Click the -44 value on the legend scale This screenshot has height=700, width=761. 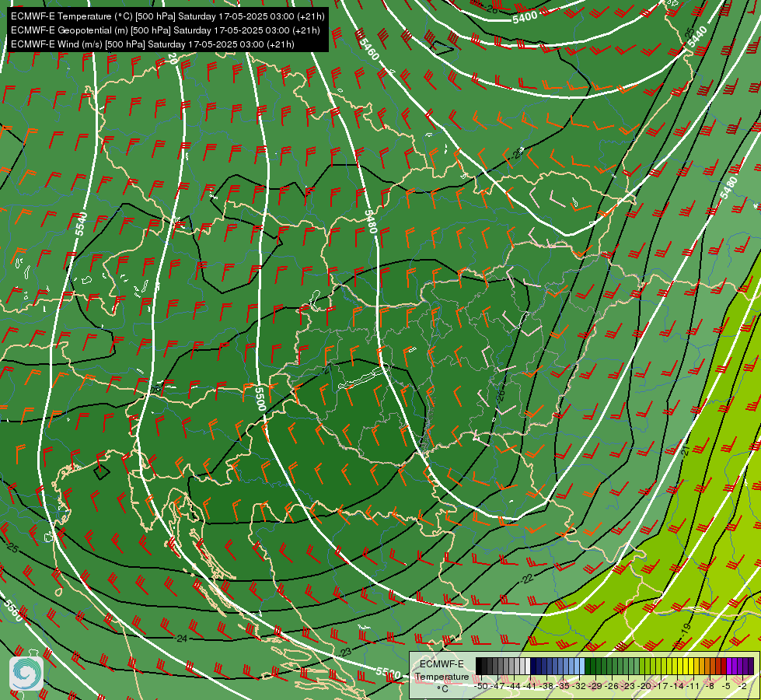[514, 687]
